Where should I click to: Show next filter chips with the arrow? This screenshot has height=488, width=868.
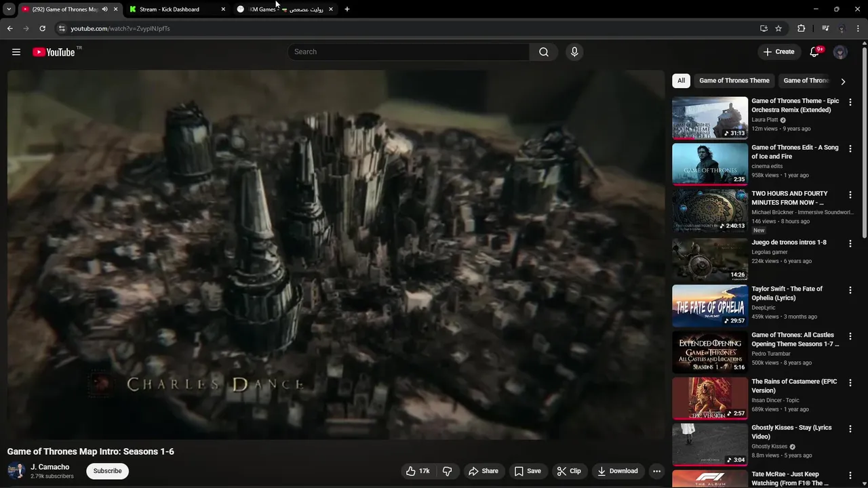pyautogui.click(x=843, y=81)
